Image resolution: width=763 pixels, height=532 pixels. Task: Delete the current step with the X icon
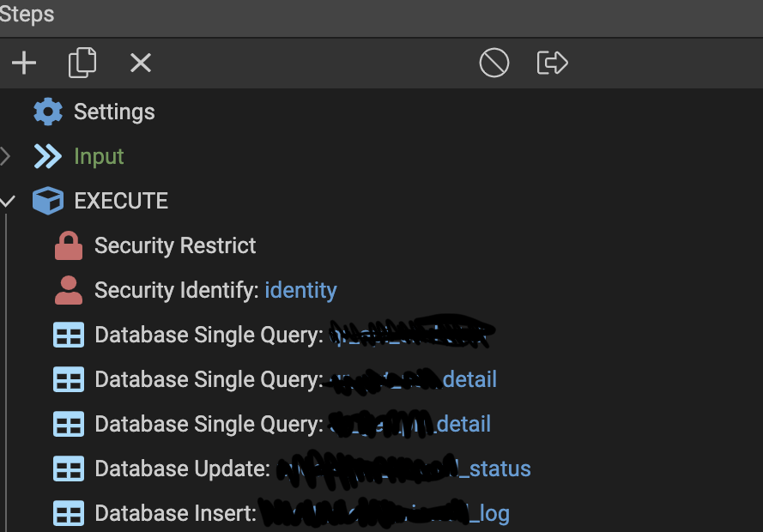[x=140, y=63]
